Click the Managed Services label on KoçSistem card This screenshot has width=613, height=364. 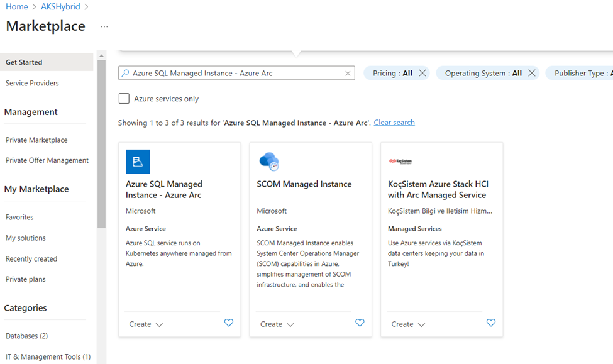(x=414, y=229)
